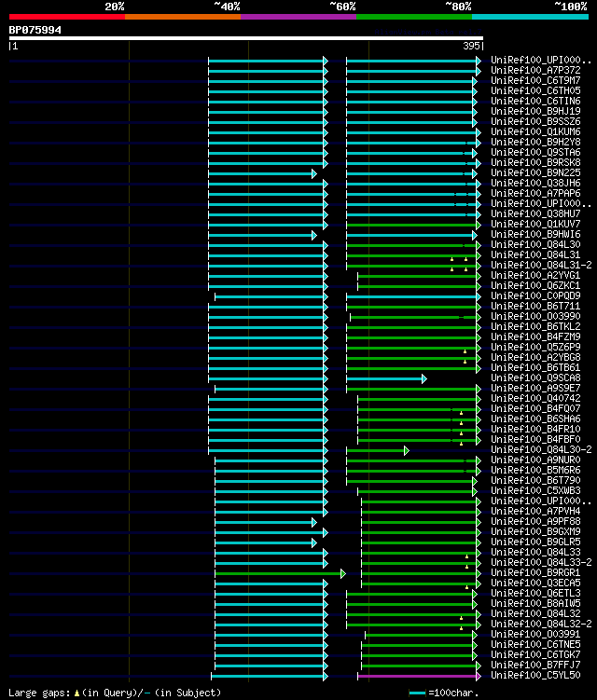Select hit label UniRef100_C5YL50
This screenshot has height=700, width=597.
[535, 676]
